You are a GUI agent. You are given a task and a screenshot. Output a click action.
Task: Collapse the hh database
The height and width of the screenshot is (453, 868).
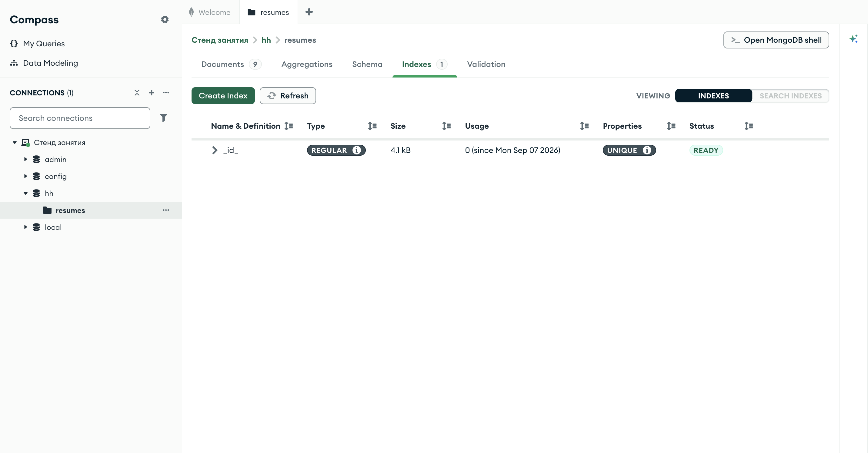[x=25, y=193]
